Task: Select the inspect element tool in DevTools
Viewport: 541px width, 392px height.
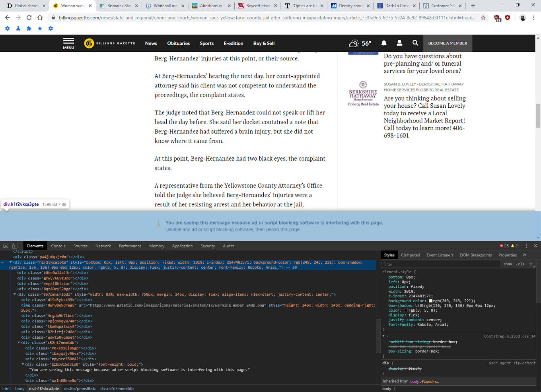Action: point(5,246)
